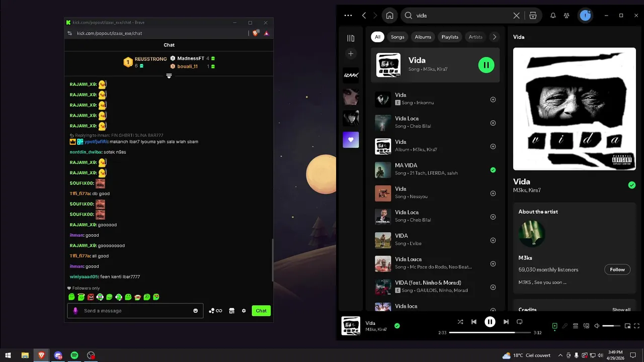644x362 pixels.
Task: Toggle shuffle in Spotify player
Action: pyautogui.click(x=460, y=322)
